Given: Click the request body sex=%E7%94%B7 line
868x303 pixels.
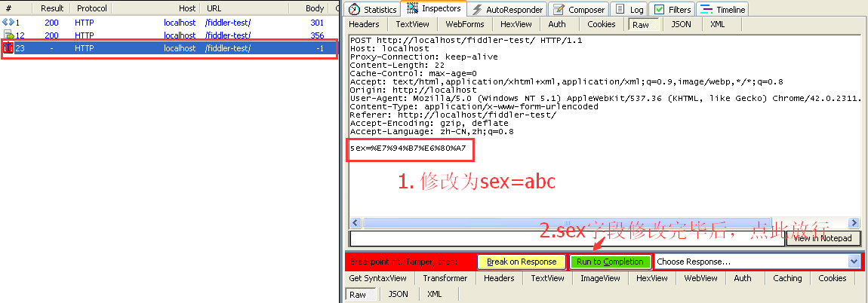Looking at the screenshot, I should [x=408, y=148].
